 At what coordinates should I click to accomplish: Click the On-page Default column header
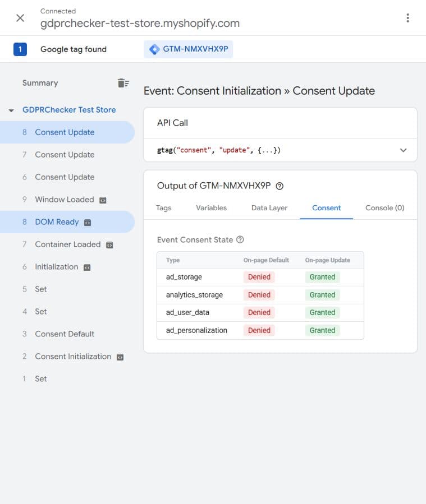[x=266, y=260]
